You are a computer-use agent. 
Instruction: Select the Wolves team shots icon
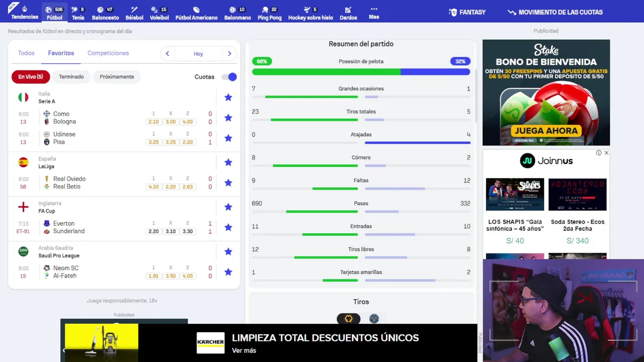click(x=348, y=319)
